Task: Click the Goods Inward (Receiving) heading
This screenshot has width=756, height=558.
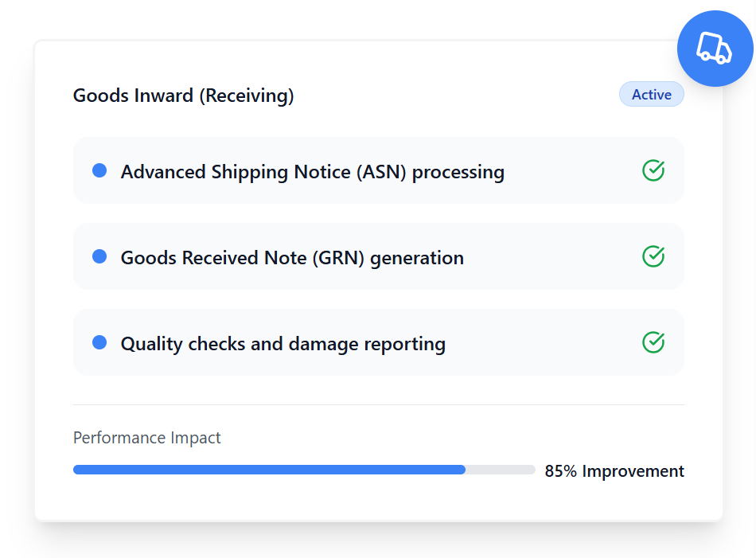Action: pos(183,96)
